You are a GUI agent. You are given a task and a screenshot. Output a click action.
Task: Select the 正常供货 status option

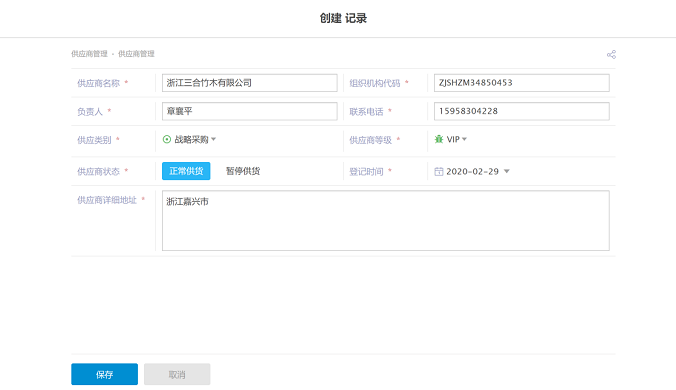pos(186,171)
